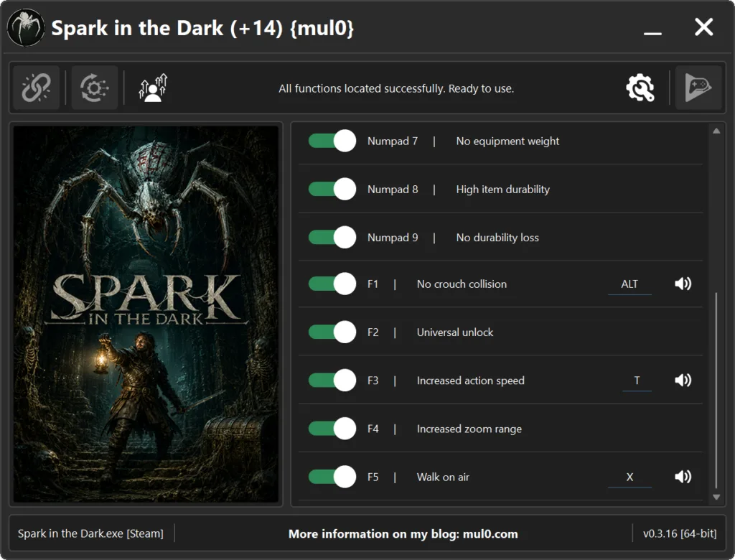The height and width of the screenshot is (560, 735).
Task: Click the 'Walk on air' label
Action: (x=443, y=477)
